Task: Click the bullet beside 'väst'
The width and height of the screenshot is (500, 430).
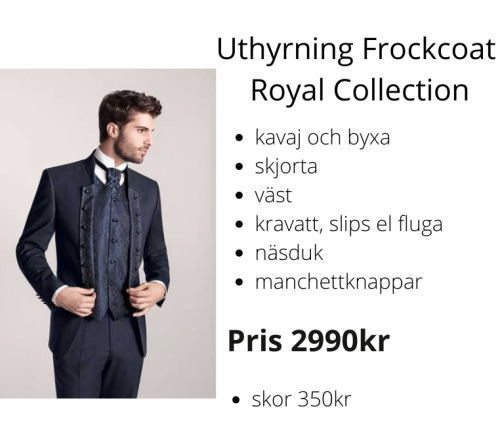Action: pyautogui.click(x=239, y=195)
